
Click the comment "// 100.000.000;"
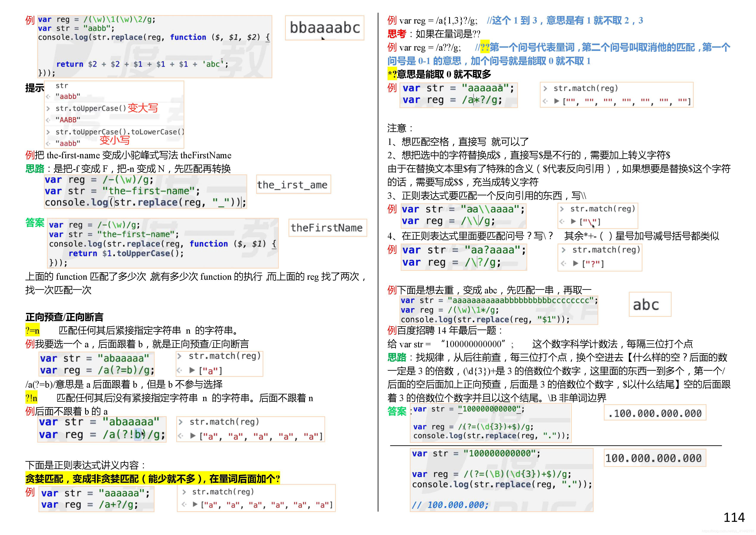click(x=450, y=505)
